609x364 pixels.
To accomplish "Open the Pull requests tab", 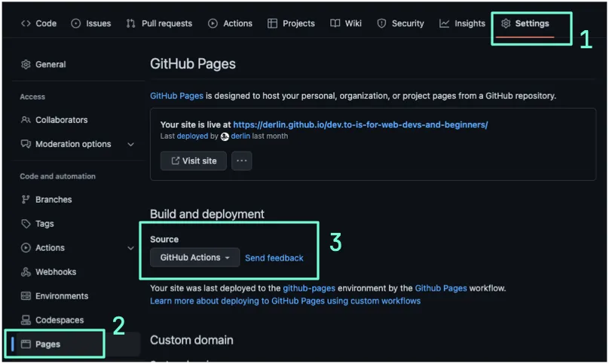I will point(159,23).
